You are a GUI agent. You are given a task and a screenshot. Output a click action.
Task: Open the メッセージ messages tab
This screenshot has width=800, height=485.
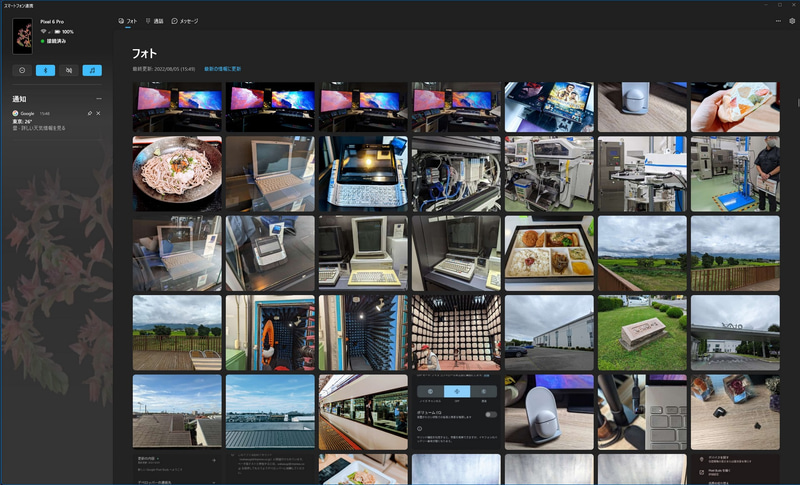185,21
